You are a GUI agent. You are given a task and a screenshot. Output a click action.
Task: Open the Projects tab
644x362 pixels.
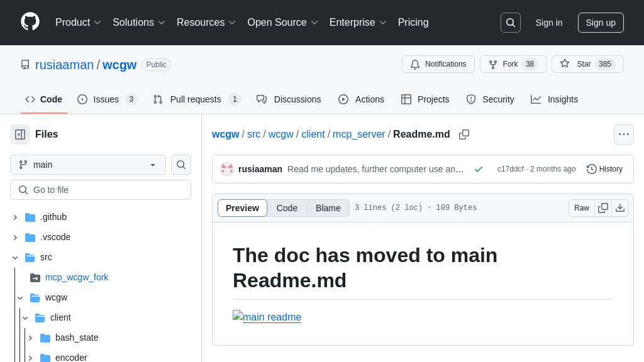click(x=425, y=99)
